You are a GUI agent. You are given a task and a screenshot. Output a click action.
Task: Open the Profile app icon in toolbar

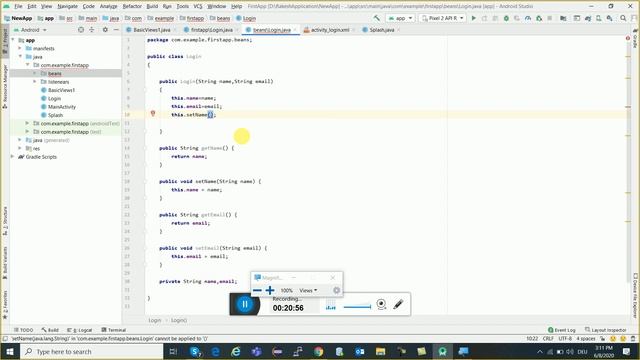(x=528, y=18)
